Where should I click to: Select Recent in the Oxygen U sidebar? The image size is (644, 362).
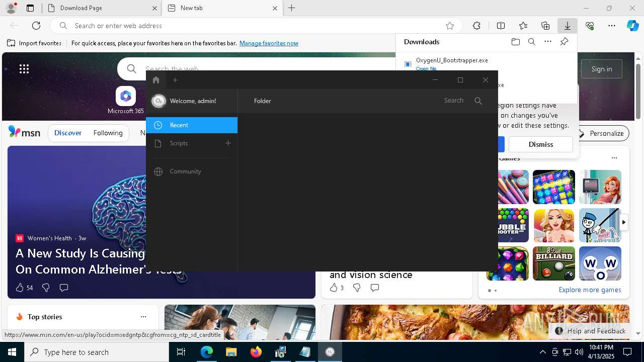pyautogui.click(x=192, y=125)
